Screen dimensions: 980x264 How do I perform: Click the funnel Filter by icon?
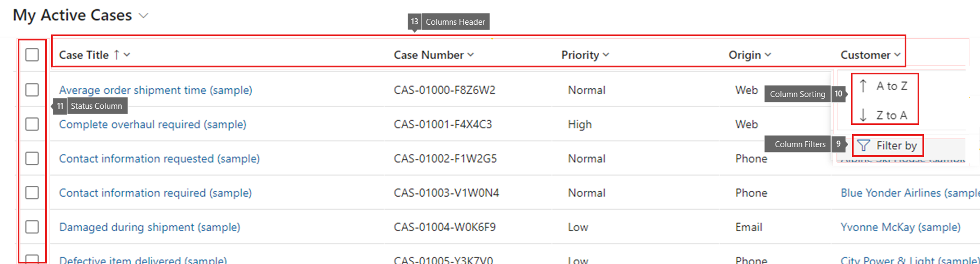point(863,145)
